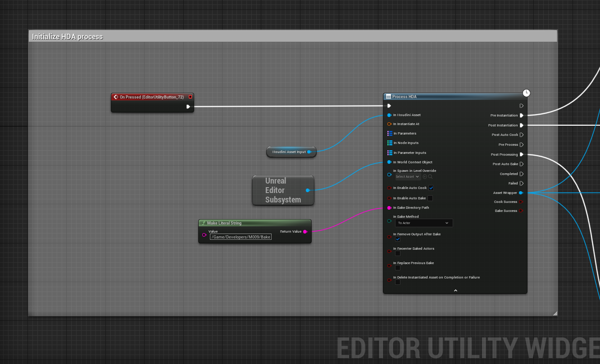Select the On Pressed (EditorUtilityButton_72) node title
The image size is (600, 364).
pyautogui.click(x=152, y=97)
